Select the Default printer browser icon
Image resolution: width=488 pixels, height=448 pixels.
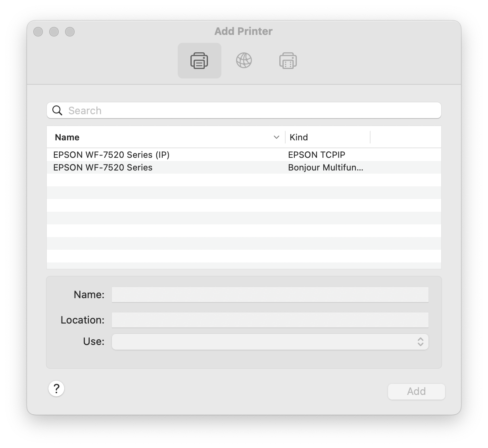[200, 60]
